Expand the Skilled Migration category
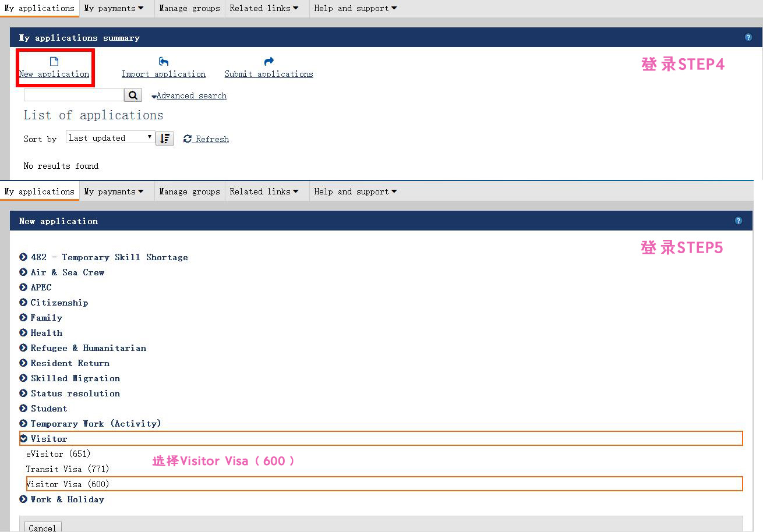Image resolution: width=763 pixels, height=532 pixels. [70, 378]
